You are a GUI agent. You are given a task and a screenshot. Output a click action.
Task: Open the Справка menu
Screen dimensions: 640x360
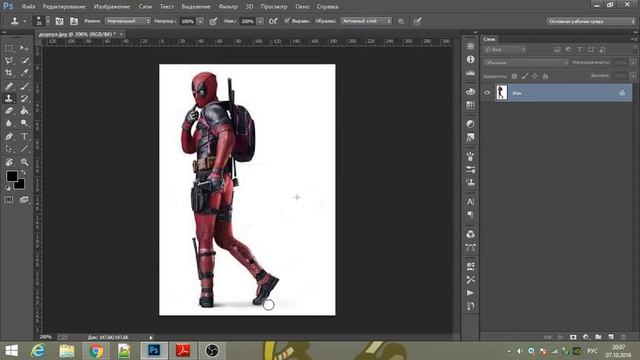(x=327, y=7)
